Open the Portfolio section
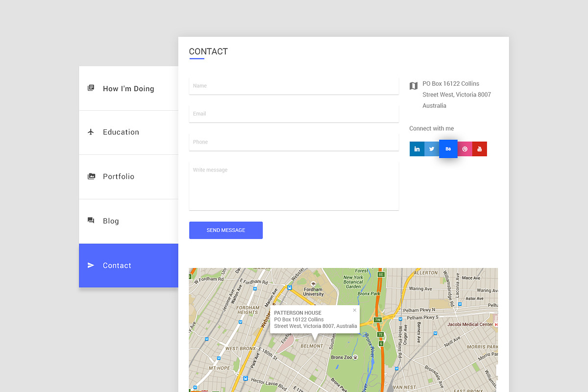Screen dimensions: 588x392 tap(128, 177)
